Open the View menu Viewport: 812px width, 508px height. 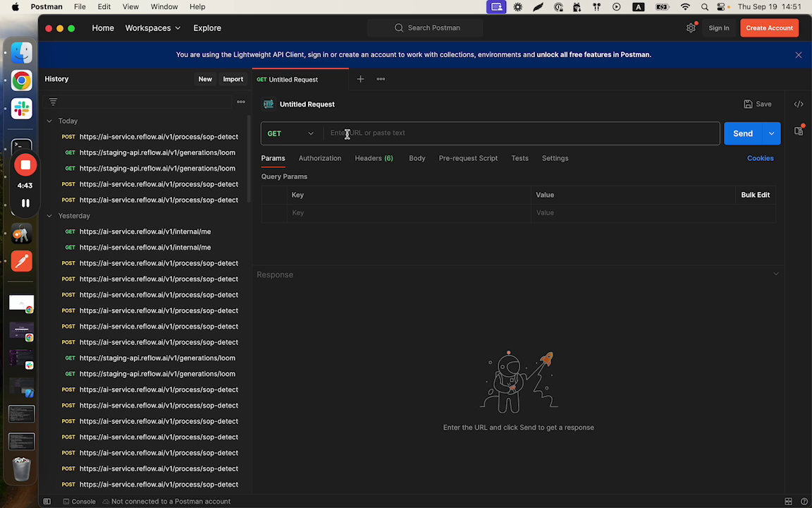point(130,7)
